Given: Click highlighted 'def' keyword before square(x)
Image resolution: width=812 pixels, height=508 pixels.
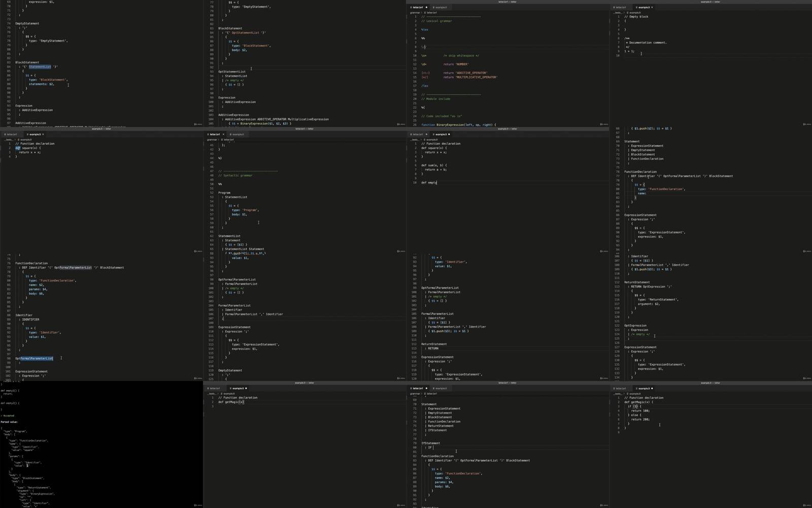Looking at the screenshot, I should point(18,148).
